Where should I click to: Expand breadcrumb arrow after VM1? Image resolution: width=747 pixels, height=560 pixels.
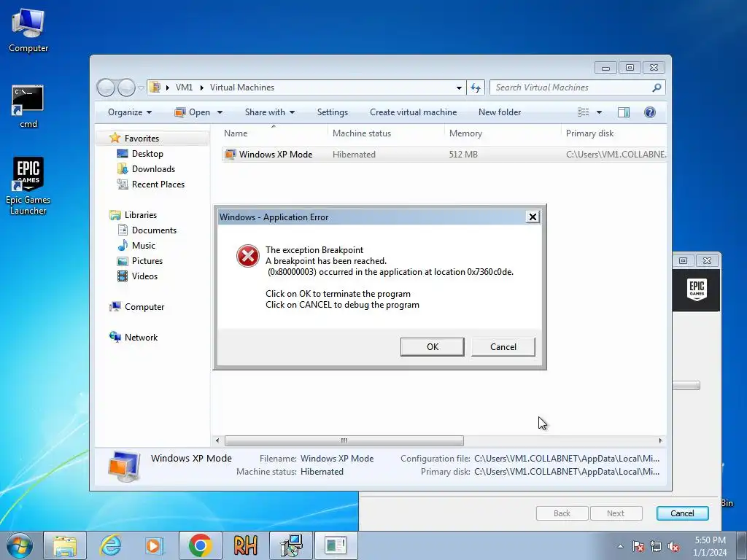[x=201, y=87]
